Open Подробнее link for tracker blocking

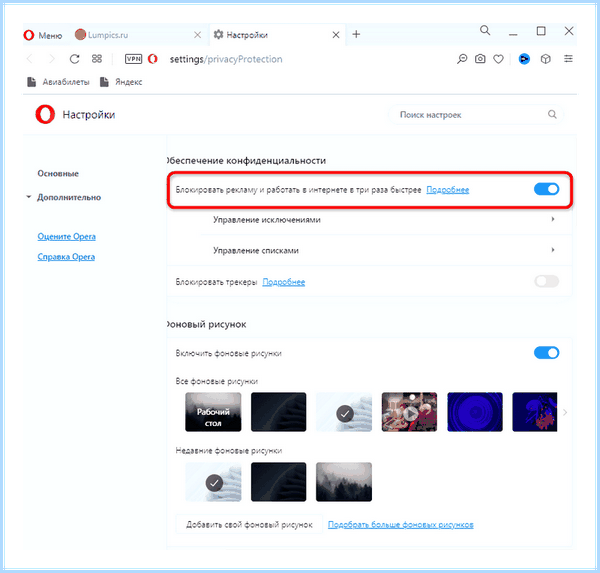(284, 282)
